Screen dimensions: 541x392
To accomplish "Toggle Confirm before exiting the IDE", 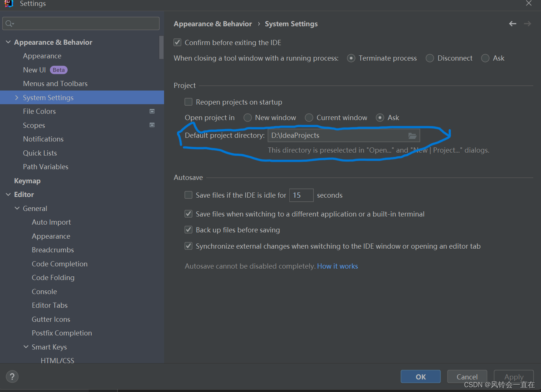I will 177,42.
